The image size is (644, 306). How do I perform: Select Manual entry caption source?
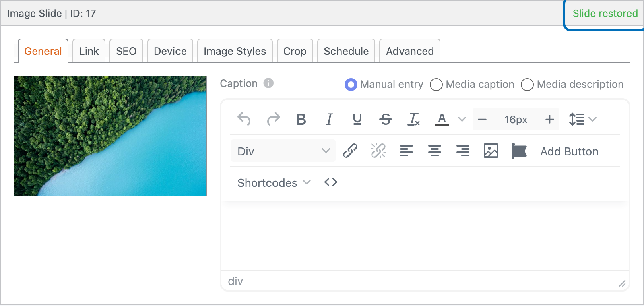coord(351,85)
